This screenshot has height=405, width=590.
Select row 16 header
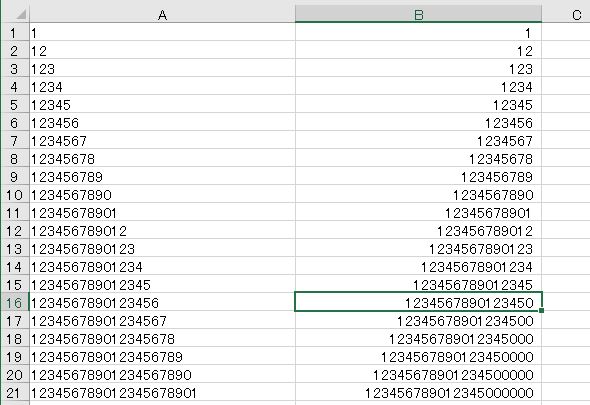(14, 303)
